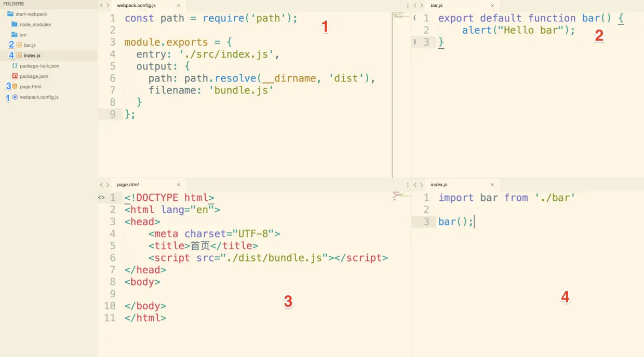Open the three-dot menu of webpack.config.js pane

click(408, 5)
